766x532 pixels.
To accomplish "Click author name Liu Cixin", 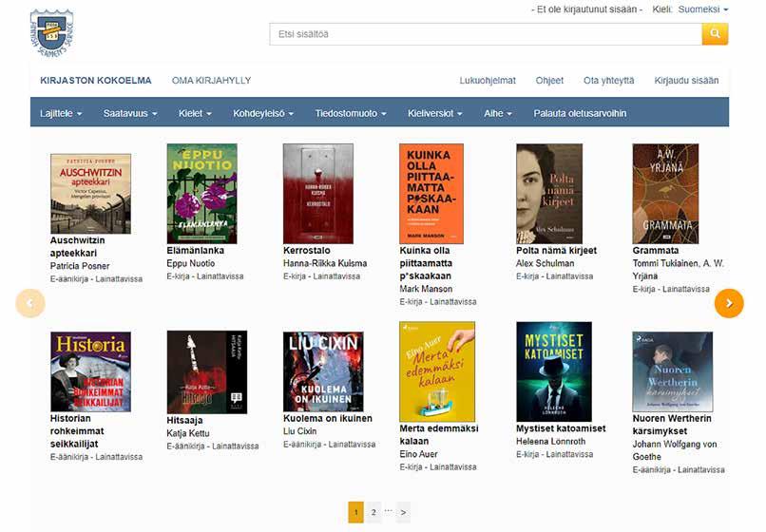I will [300, 431].
